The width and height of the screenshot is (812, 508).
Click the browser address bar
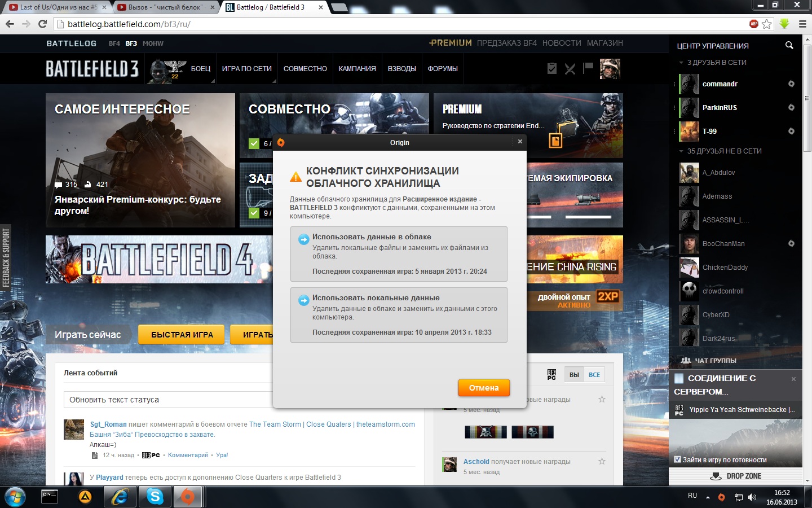pos(400,24)
